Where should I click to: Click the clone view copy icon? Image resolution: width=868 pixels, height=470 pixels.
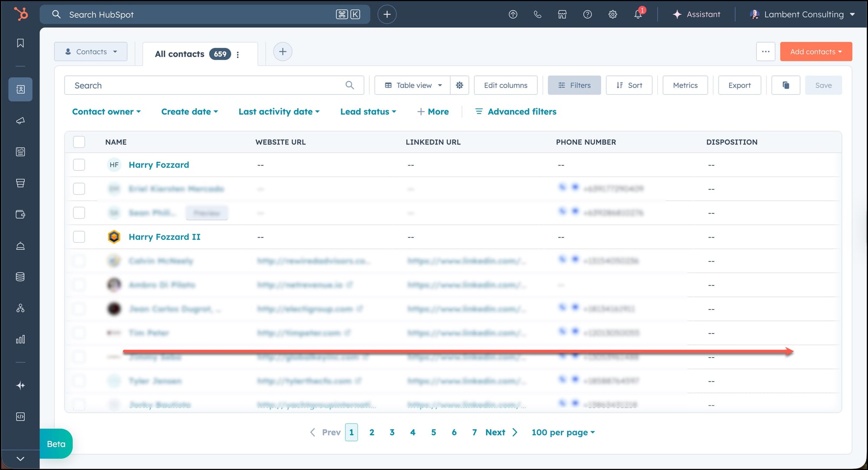(786, 85)
